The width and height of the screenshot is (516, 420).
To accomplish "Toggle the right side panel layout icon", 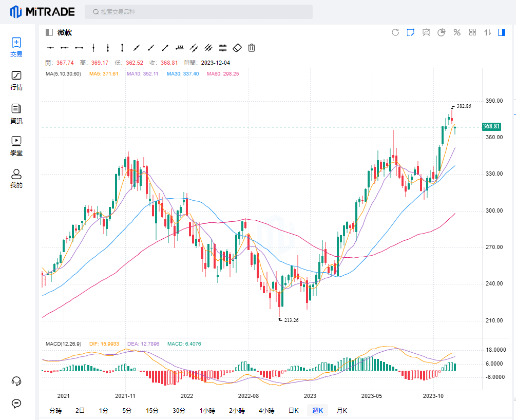I will coord(502,32).
